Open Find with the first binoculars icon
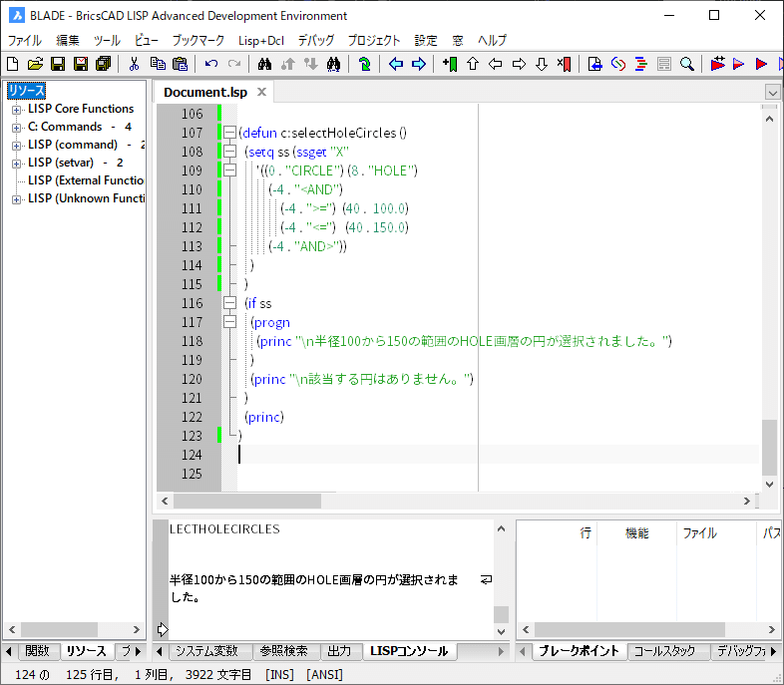Viewport: 784px width, 685px height. tap(265, 64)
